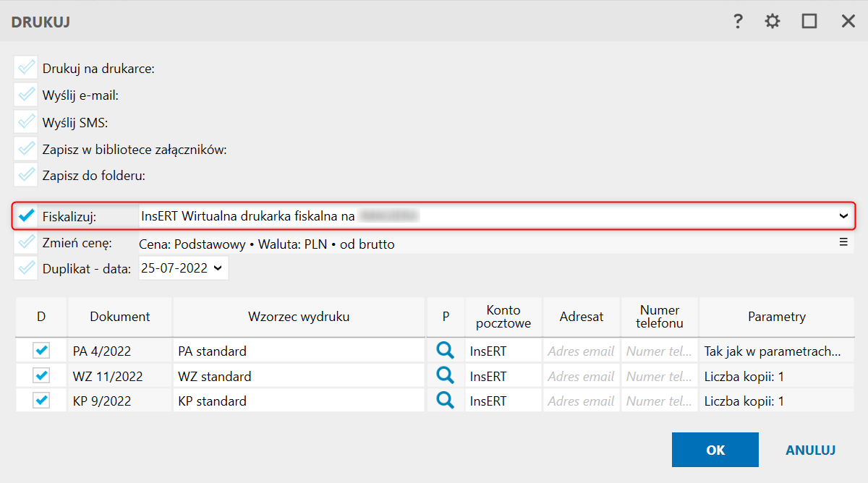
Task: Click the Wzorzec wydruku column header
Action: point(299,317)
